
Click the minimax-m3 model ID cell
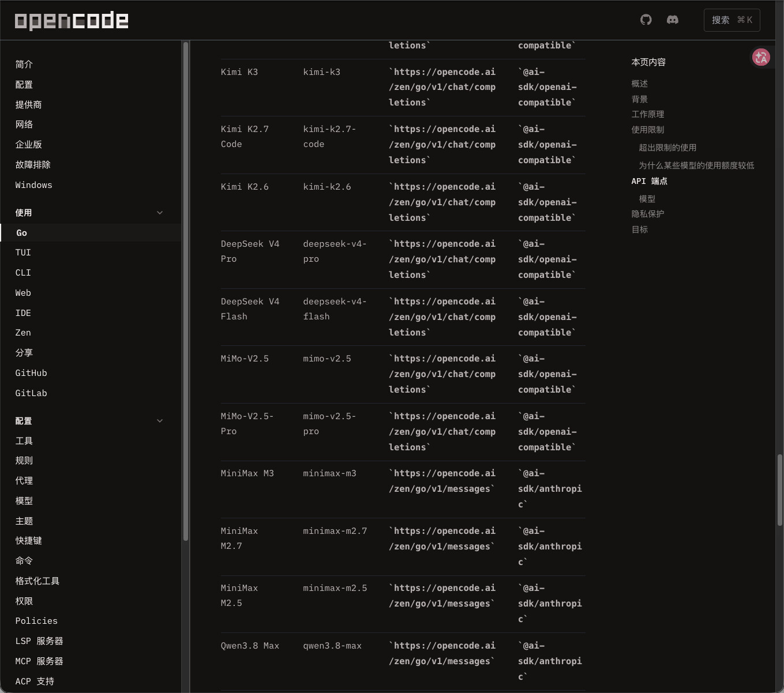(x=330, y=473)
